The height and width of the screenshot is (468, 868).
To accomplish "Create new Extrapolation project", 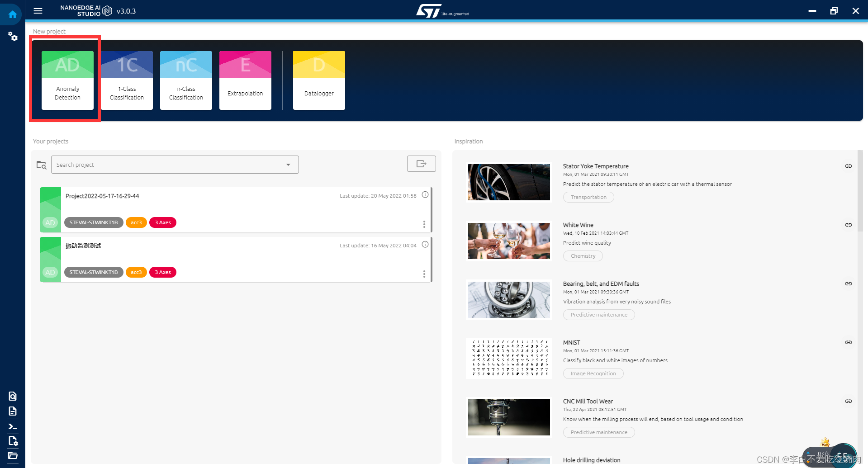I will [245, 80].
